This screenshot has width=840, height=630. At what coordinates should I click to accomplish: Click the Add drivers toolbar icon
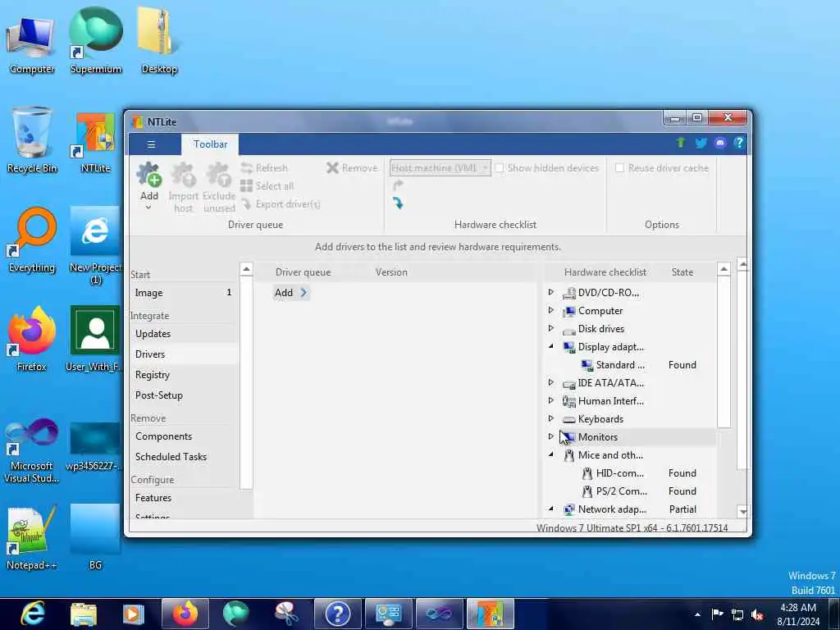(x=149, y=176)
